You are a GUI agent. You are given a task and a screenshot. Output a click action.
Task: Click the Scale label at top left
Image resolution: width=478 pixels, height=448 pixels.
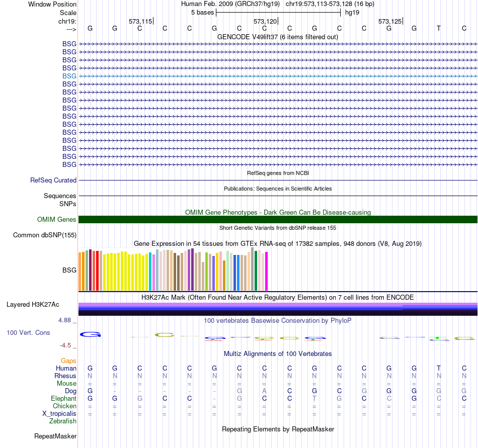coord(68,13)
